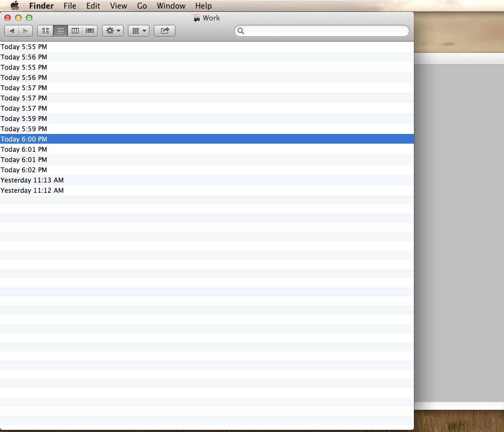
Task: Switch to Cover Flow view
Action: point(90,31)
